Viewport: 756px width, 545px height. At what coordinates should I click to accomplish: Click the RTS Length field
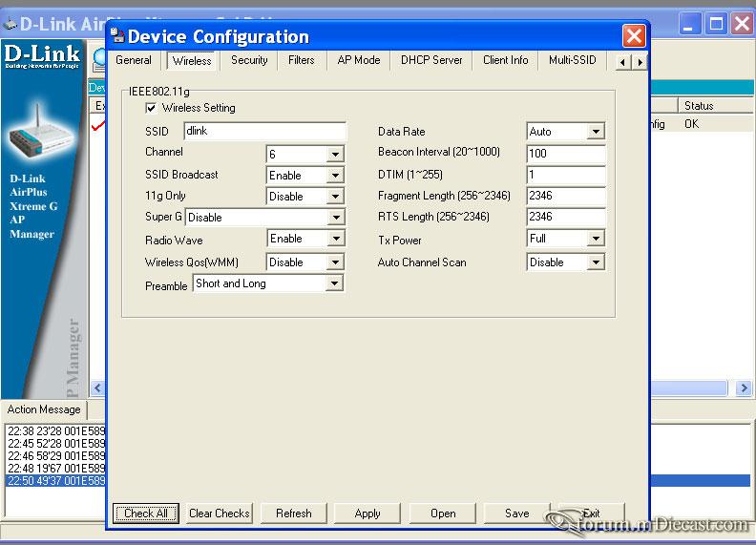565,217
